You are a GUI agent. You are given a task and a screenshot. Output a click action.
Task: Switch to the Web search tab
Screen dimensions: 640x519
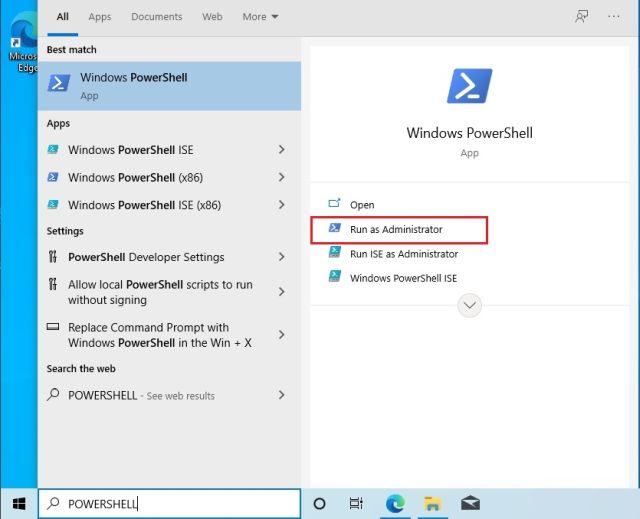click(x=212, y=17)
